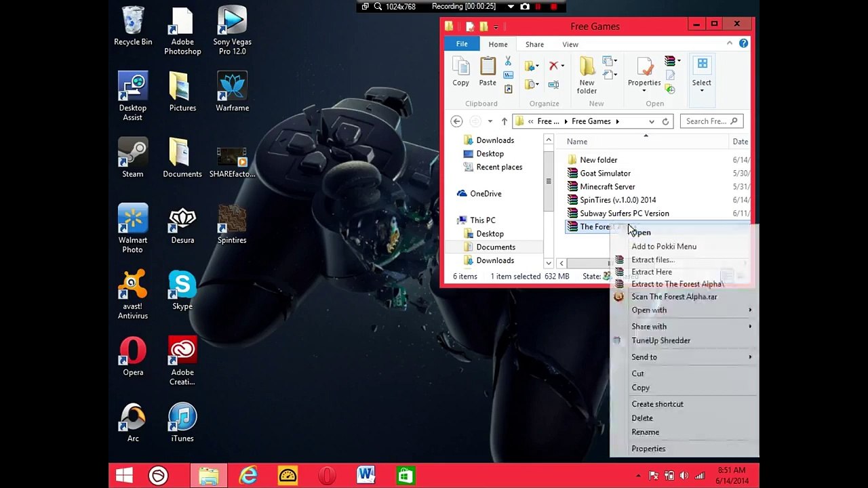868x488 pixels.
Task: Open Windows Store from the taskbar
Action: [405, 475]
